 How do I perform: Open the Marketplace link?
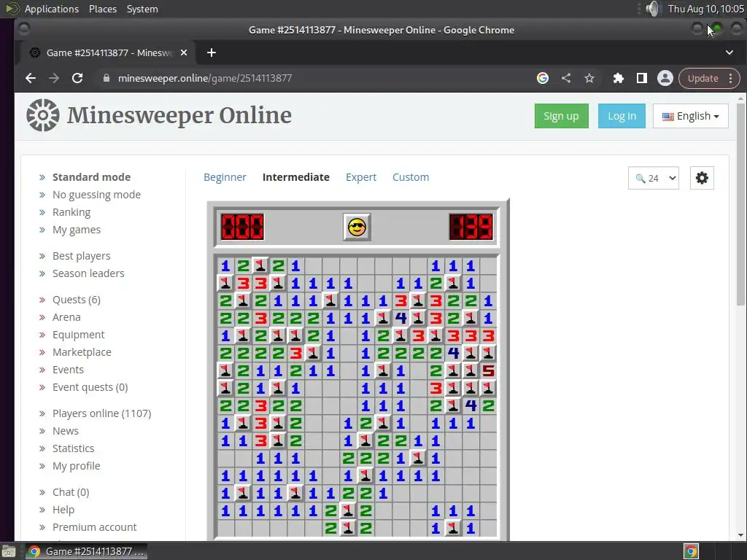tap(82, 352)
